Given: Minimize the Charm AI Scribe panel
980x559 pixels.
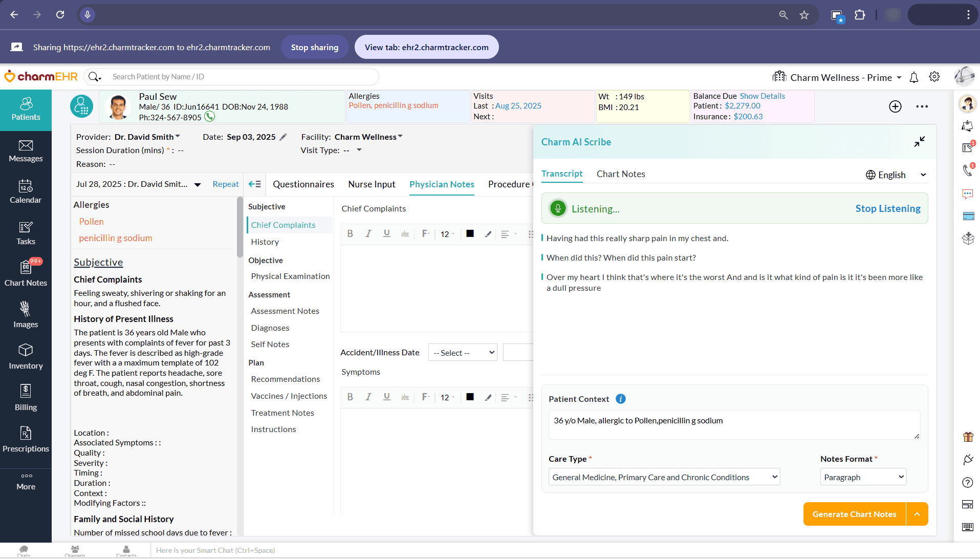Looking at the screenshot, I should click(x=920, y=142).
